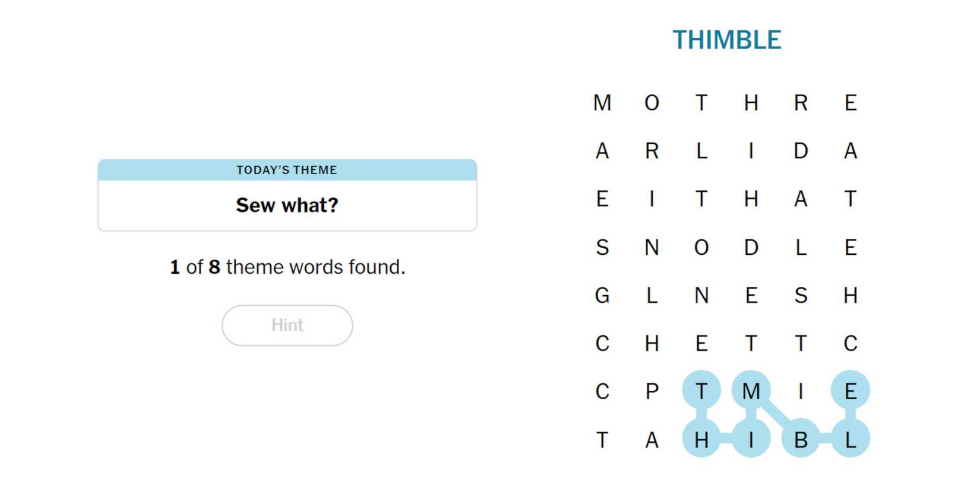Select the letter G in the grid

(x=602, y=295)
